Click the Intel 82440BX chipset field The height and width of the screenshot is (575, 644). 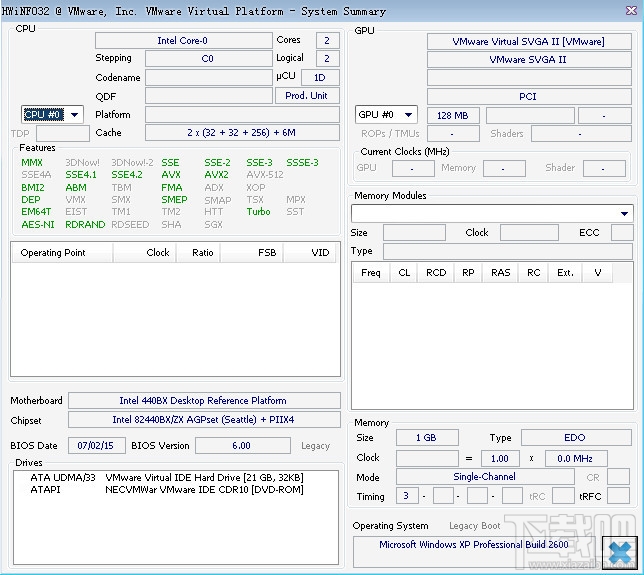[203, 420]
